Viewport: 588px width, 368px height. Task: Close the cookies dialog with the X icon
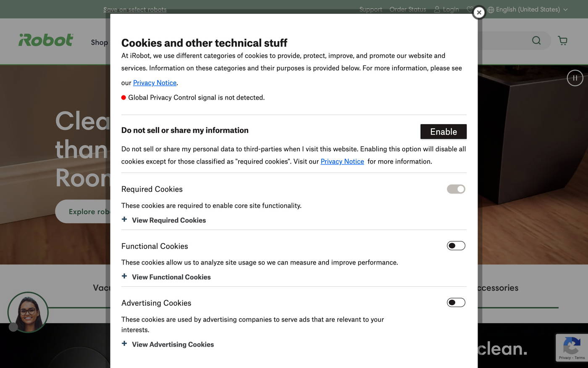pos(479,13)
